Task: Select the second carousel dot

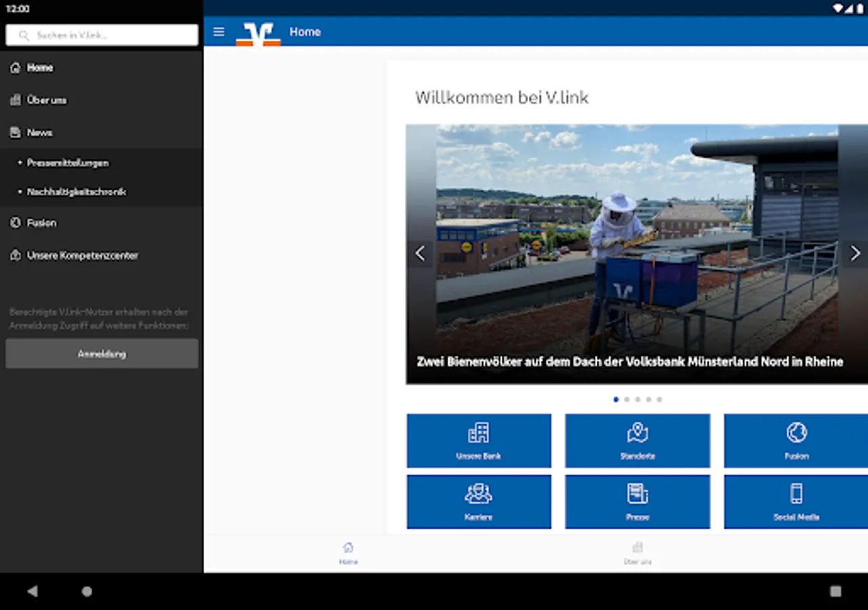Action: (x=627, y=399)
